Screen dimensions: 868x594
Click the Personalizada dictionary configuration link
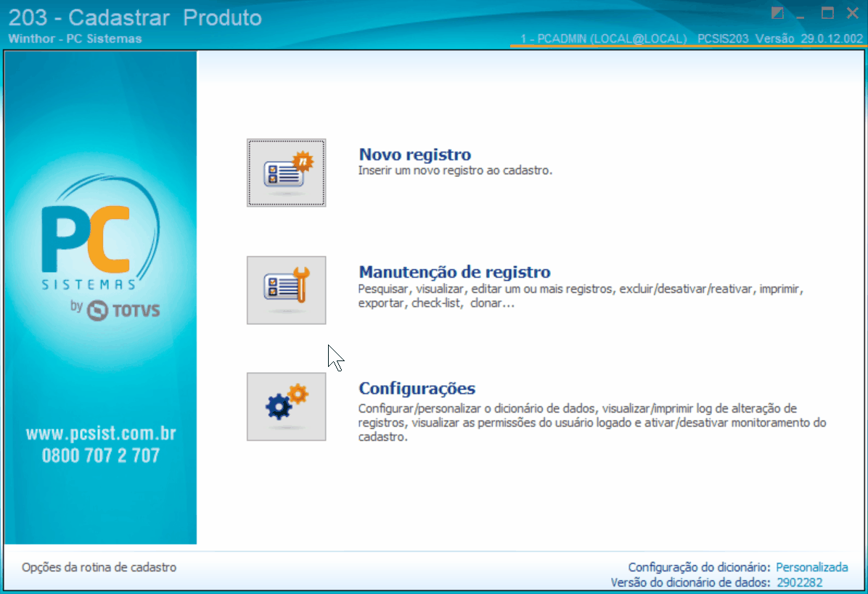click(x=811, y=567)
